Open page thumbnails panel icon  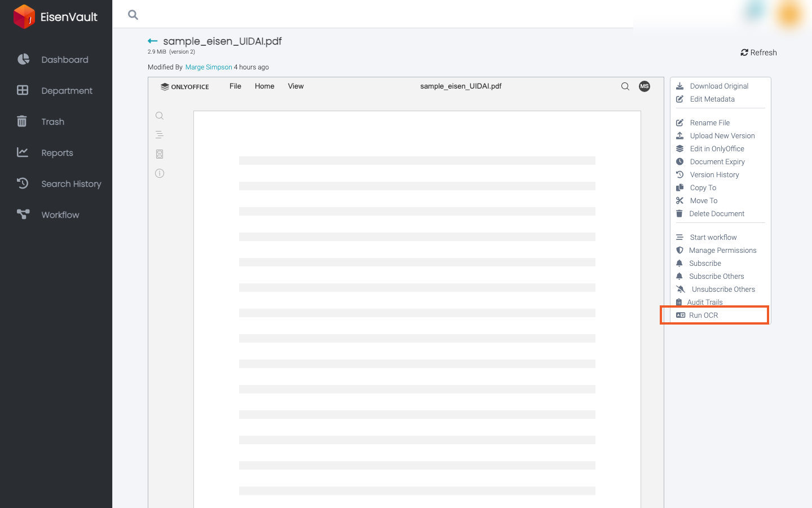click(x=160, y=154)
